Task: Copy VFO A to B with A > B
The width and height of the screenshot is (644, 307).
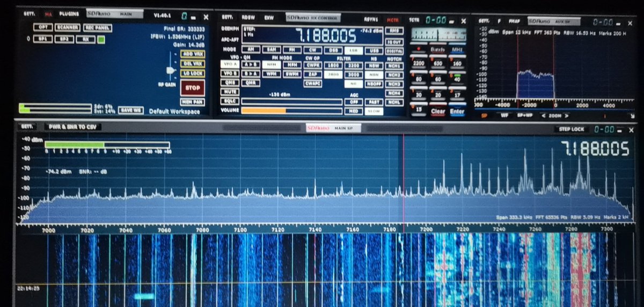Action: click(x=251, y=64)
